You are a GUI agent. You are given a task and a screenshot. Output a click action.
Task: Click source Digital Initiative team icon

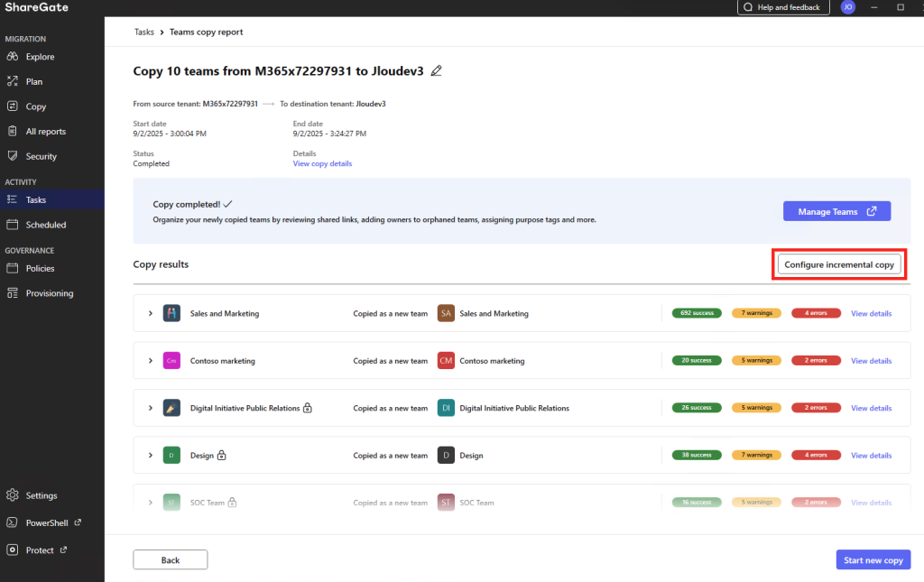[x=171, y=408]
